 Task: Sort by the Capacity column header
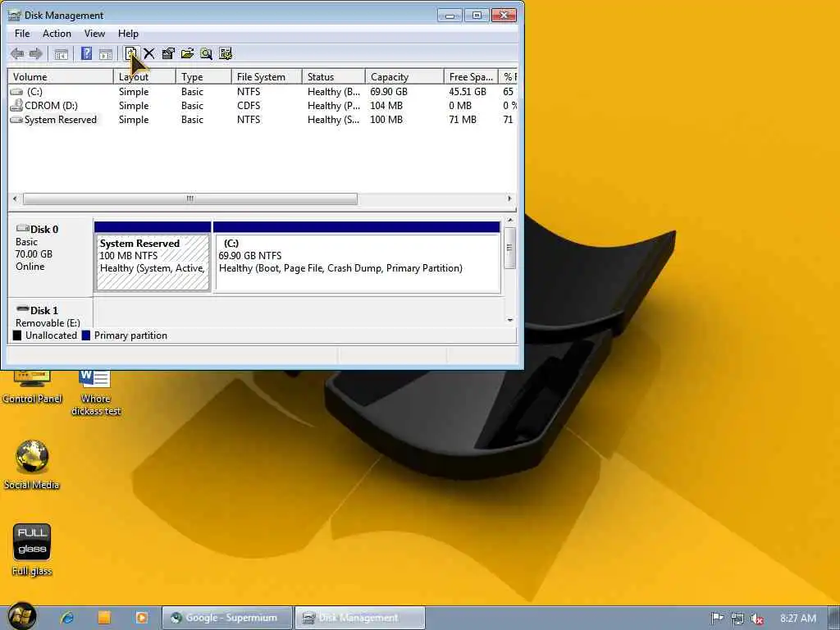pyautogui.click(x=404, y=76)
